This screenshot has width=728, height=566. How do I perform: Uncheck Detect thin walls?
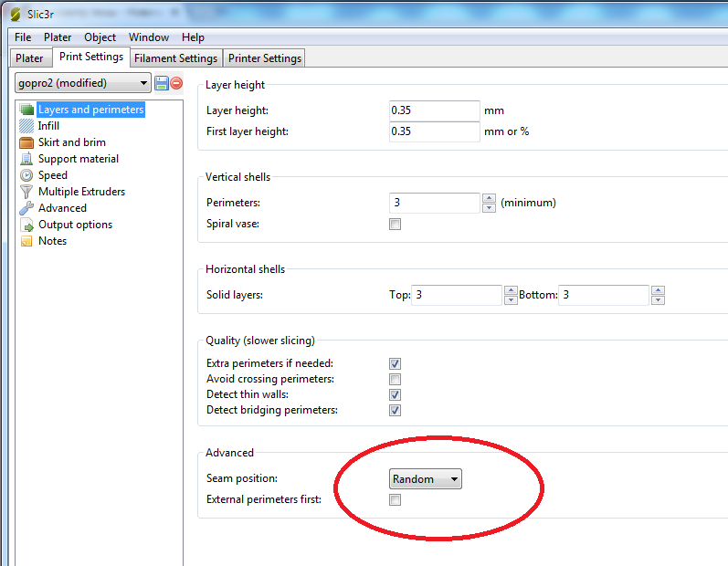point(396,394)
